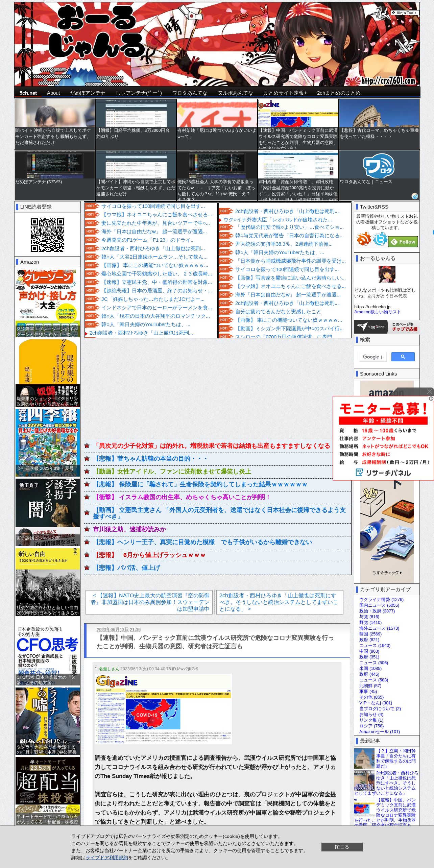
Task: Open headline 【悲報】菅ちゃん訪韓の本当の目的
Action: coord(150,458)
